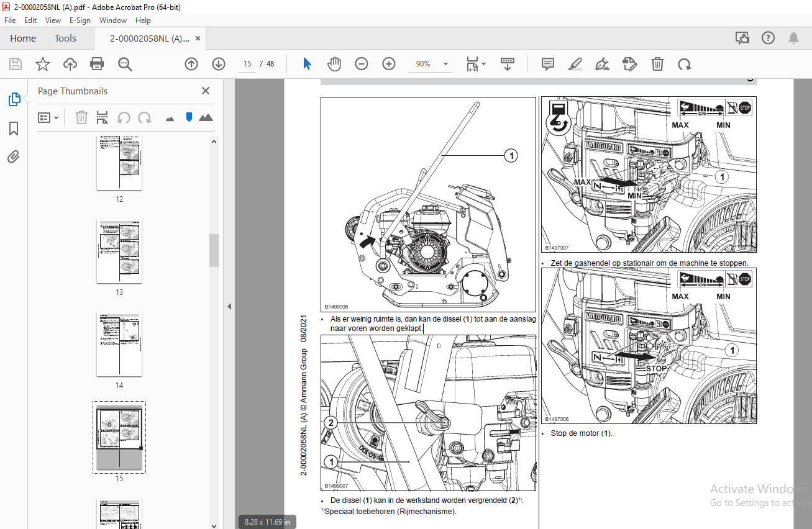
Task: Open Find text with the magnifier icon
Action: click(125, 64)
